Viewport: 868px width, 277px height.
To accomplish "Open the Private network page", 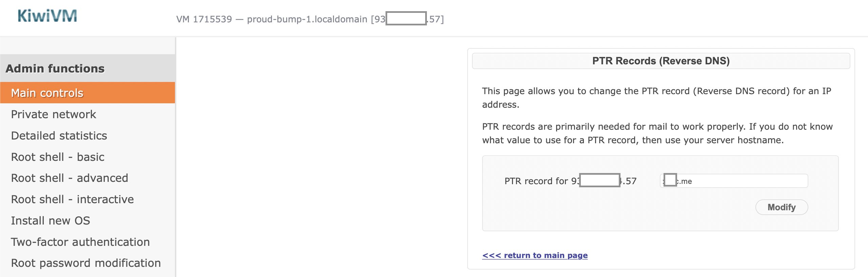I will click(x=54, y=114).
